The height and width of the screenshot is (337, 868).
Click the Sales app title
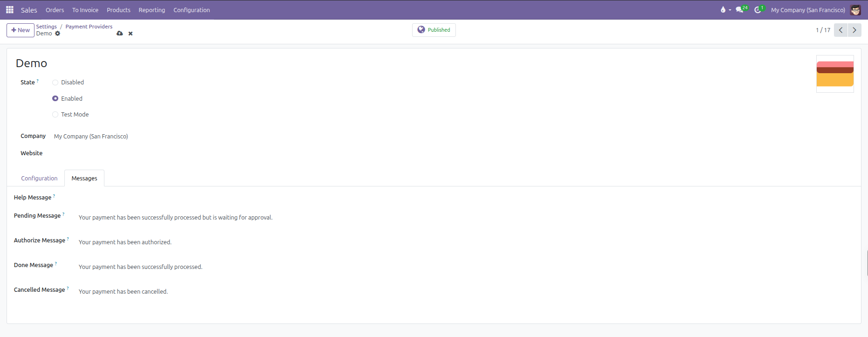pyautogui.click(x=29, y=10)
